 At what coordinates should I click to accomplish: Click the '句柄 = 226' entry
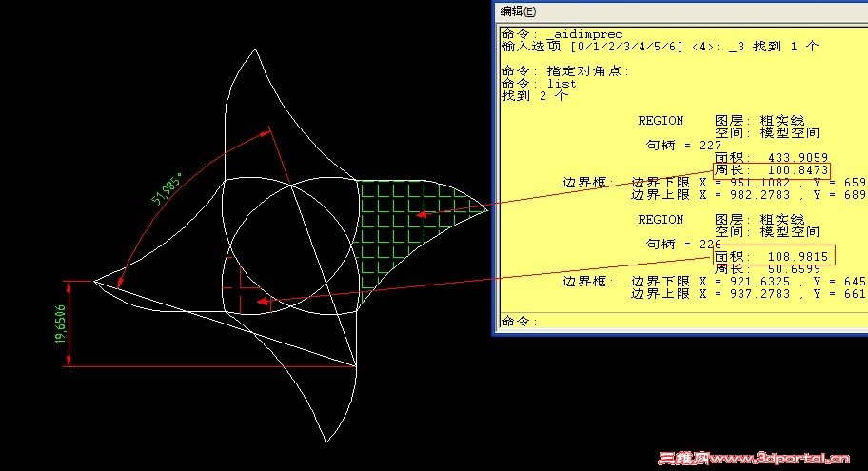[683, 245]
